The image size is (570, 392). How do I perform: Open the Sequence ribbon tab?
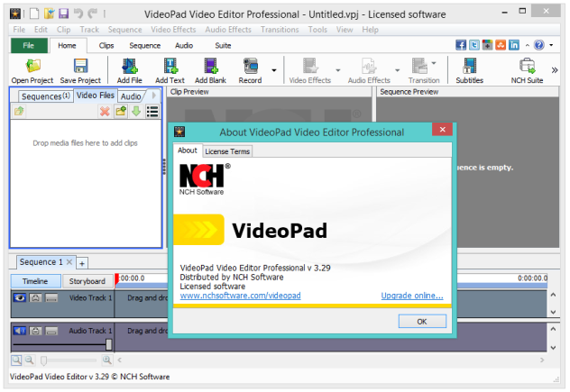(144, 46)
